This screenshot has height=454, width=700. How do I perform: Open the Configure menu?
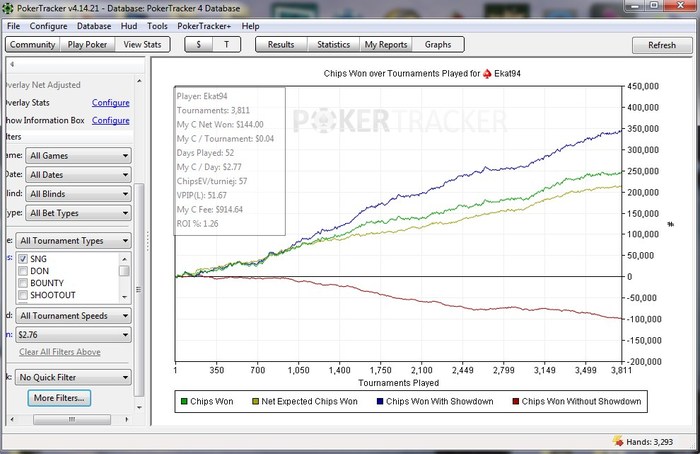(48, 26)
